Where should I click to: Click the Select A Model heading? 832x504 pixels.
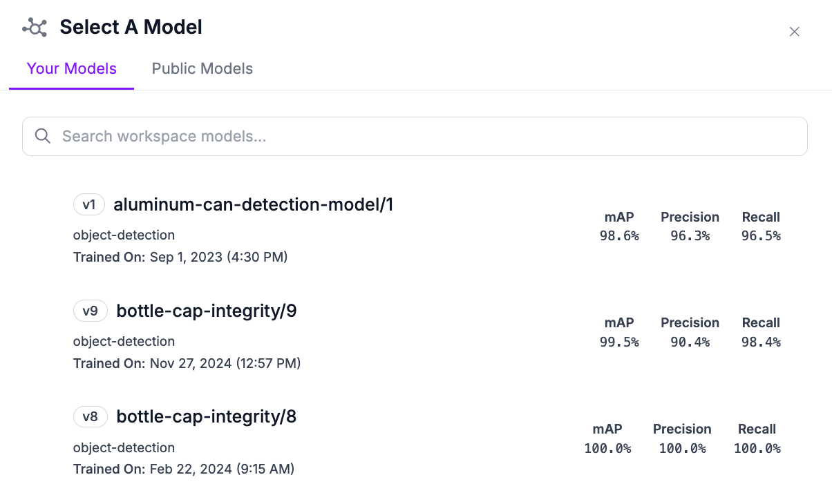131,28
